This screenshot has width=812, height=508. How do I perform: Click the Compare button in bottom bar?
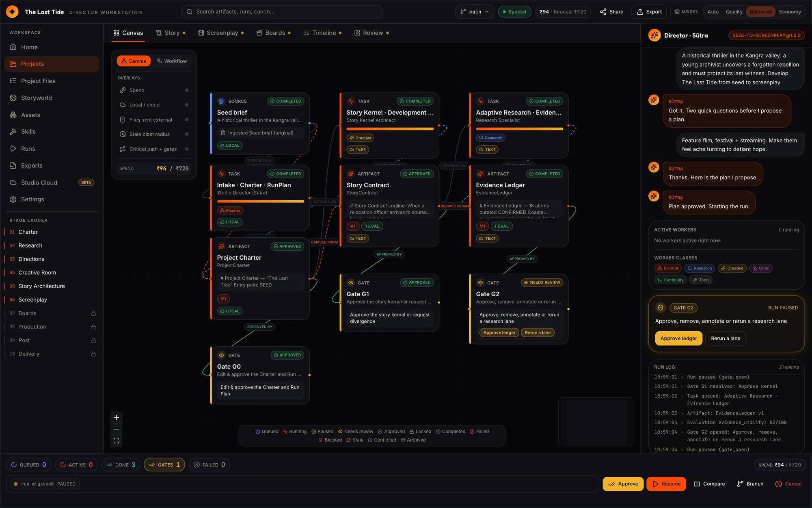[709, 484]
